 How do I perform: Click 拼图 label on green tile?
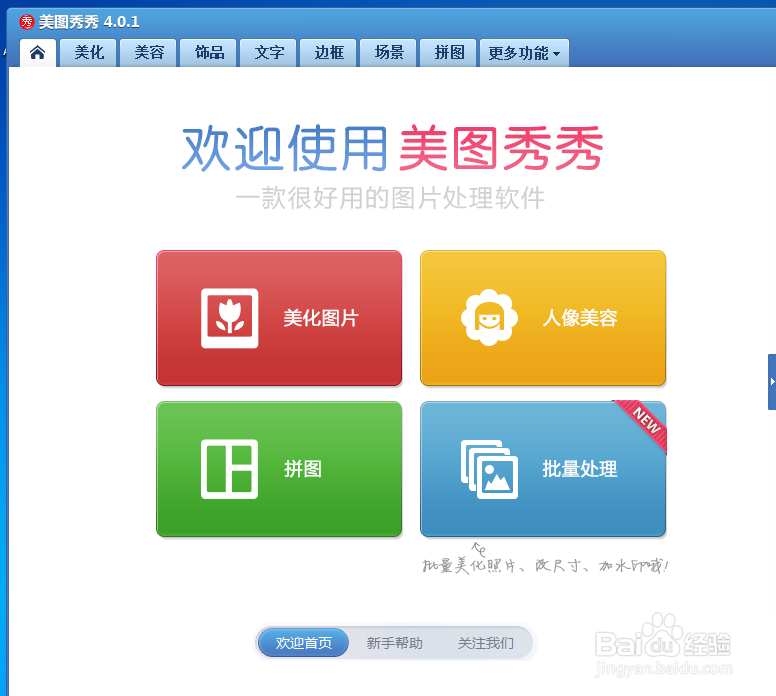pos(303,469)
